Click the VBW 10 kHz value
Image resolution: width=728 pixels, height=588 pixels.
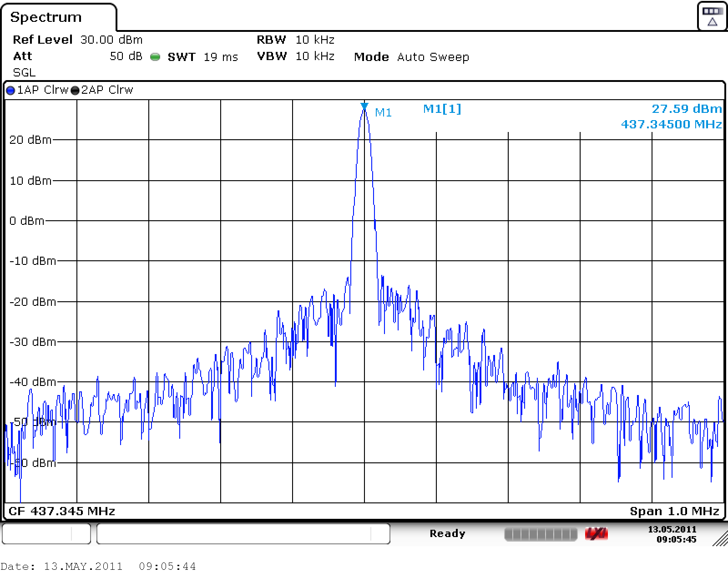pyautogui.click(x=314, y=56)
